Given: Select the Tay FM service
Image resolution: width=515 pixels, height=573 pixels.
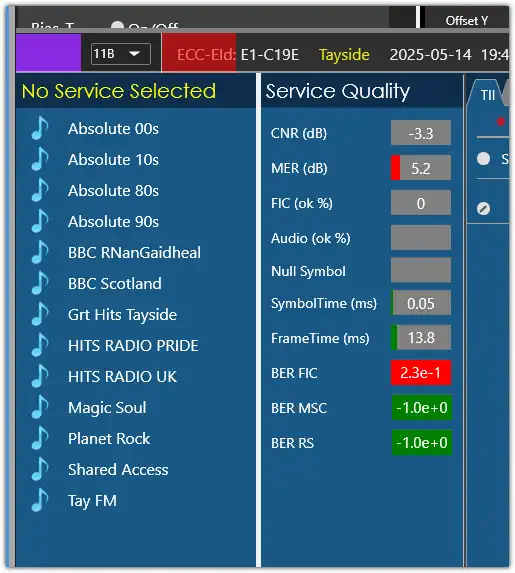Looking at the screenshot, I should coord(92,501).
